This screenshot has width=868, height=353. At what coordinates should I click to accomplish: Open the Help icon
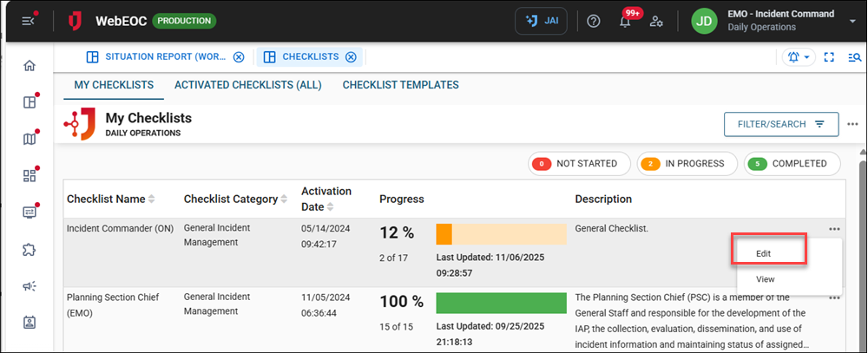point(594,21)
